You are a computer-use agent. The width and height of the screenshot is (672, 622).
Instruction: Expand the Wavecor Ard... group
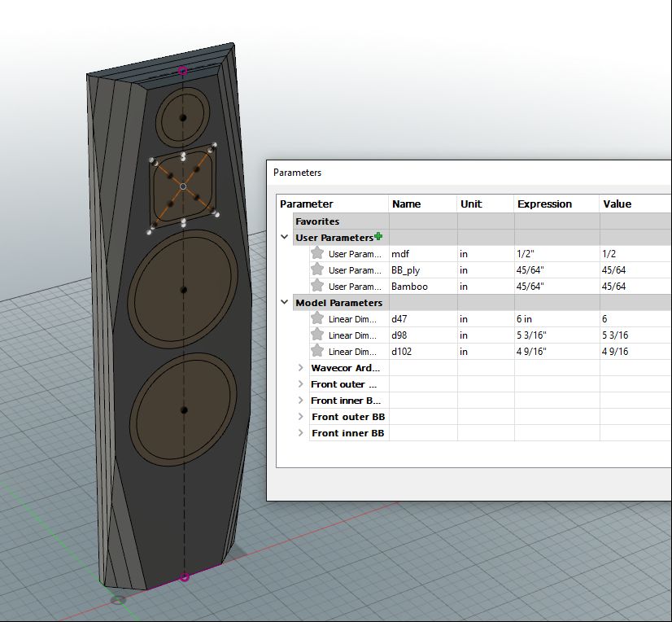tap(301, 368)
